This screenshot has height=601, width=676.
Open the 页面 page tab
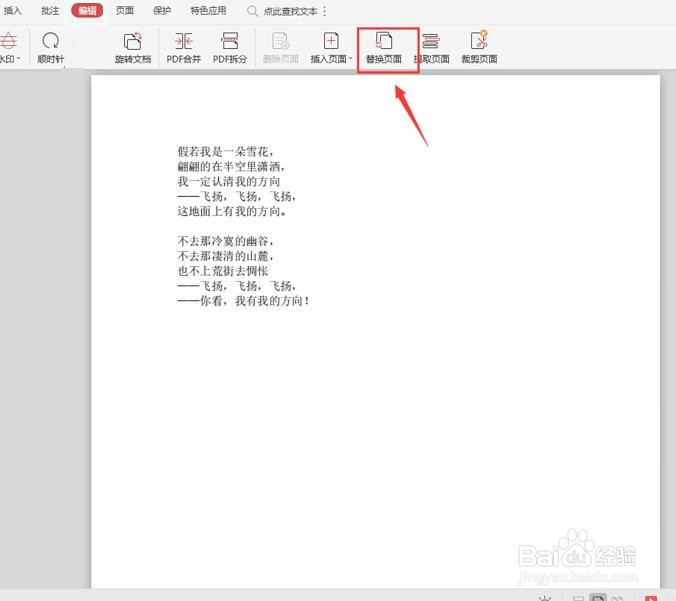coord(125,10)
